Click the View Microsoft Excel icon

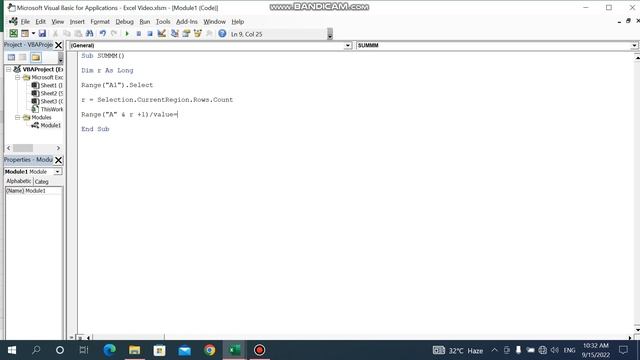click(13, 33)
